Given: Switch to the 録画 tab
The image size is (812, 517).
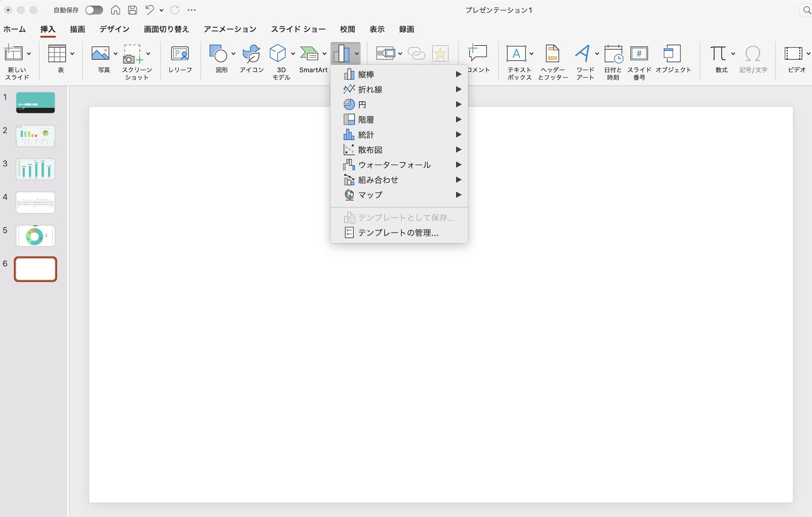Looking at the screenshot, I should pos(407,29).
